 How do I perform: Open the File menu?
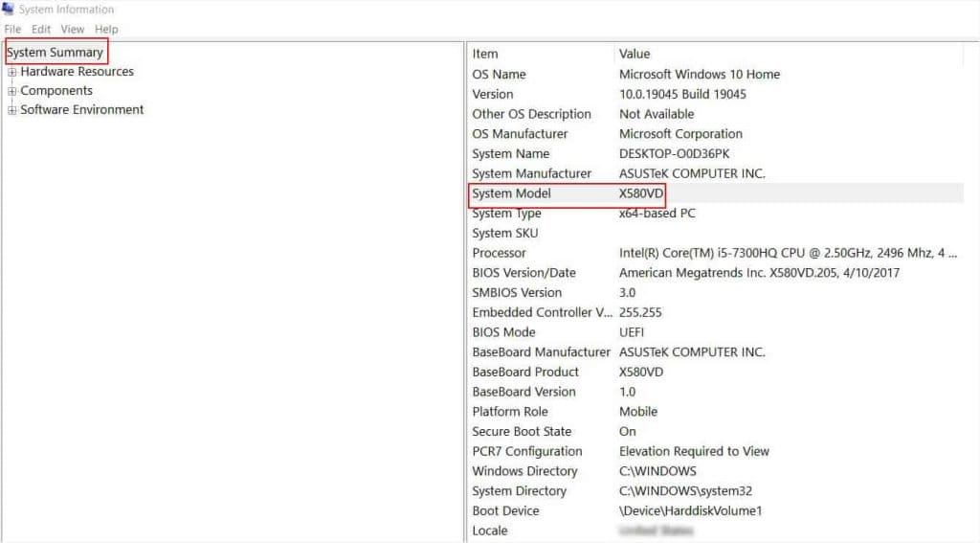tap(12, 30)
